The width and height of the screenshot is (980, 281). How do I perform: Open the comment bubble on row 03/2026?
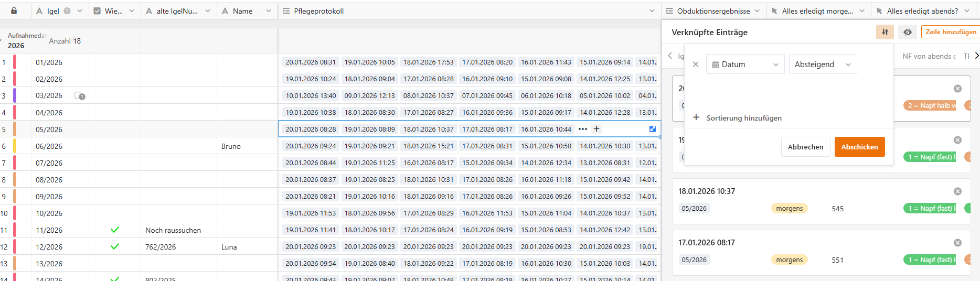[x=79, y=96]
